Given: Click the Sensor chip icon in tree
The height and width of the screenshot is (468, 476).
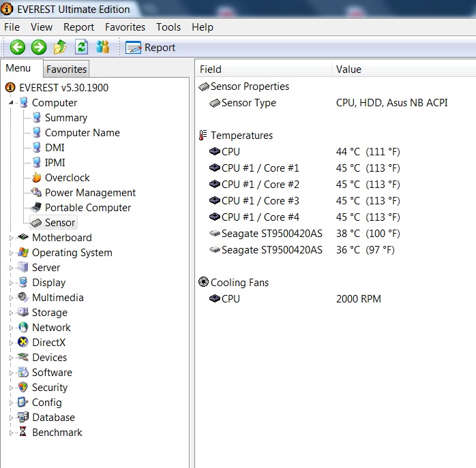Looking at the screenshot, I should [36, 223].
